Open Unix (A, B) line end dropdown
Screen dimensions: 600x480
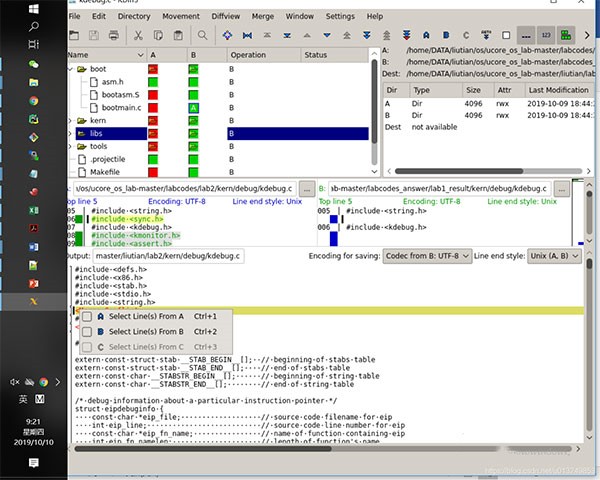(x=554, y=256)
